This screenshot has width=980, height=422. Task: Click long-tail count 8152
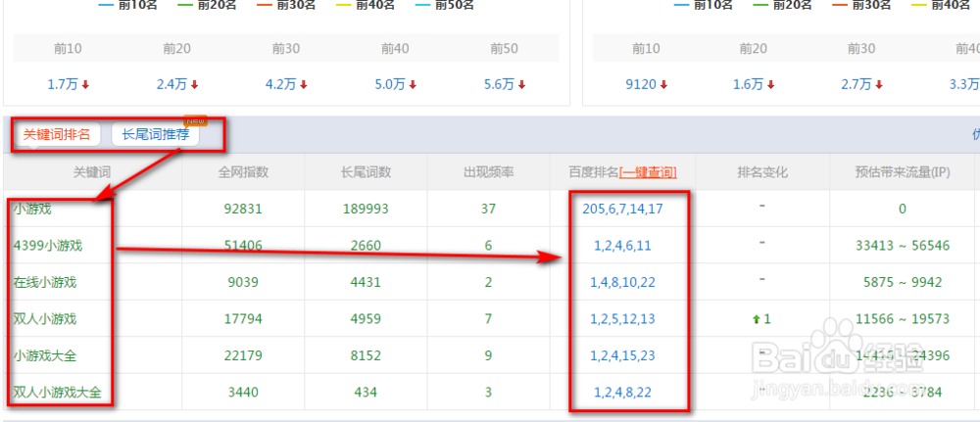tap(366, 355)
